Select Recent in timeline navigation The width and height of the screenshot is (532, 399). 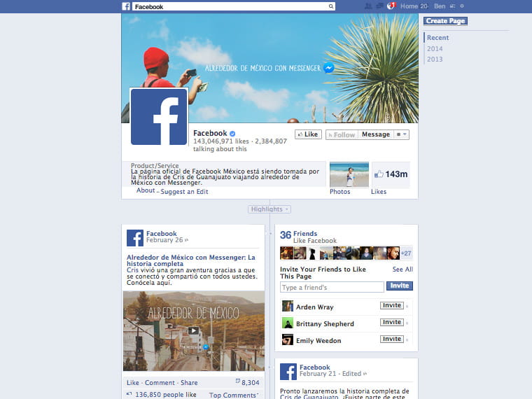coord(437,38)
